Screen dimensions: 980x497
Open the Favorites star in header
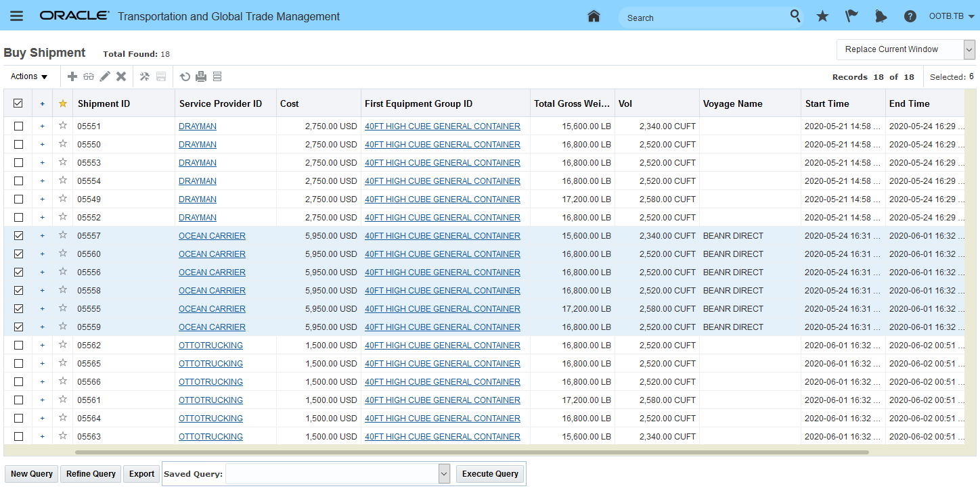click(x=822, y=16)
